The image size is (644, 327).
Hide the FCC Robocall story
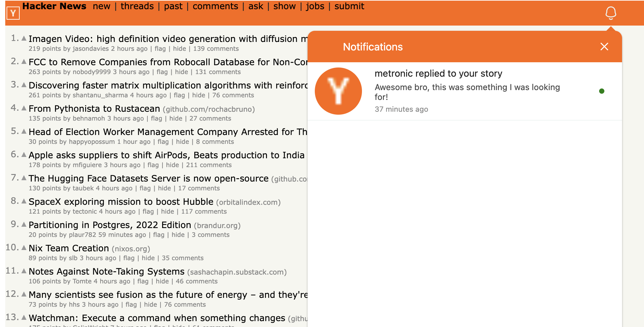(181, 72)
